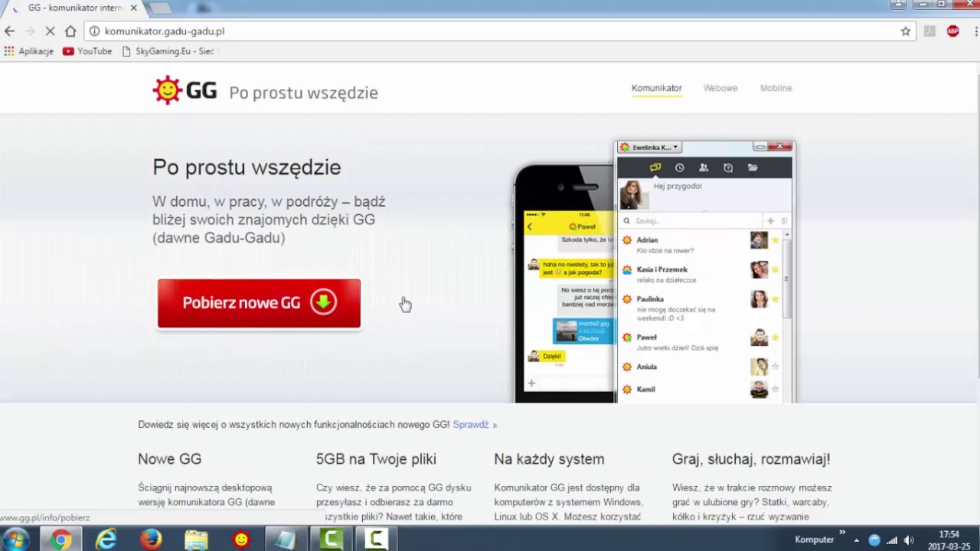The image size is (980, 551).
Task: Close the GG - komunikator browser tab
Action: click(x=133, y=8)
